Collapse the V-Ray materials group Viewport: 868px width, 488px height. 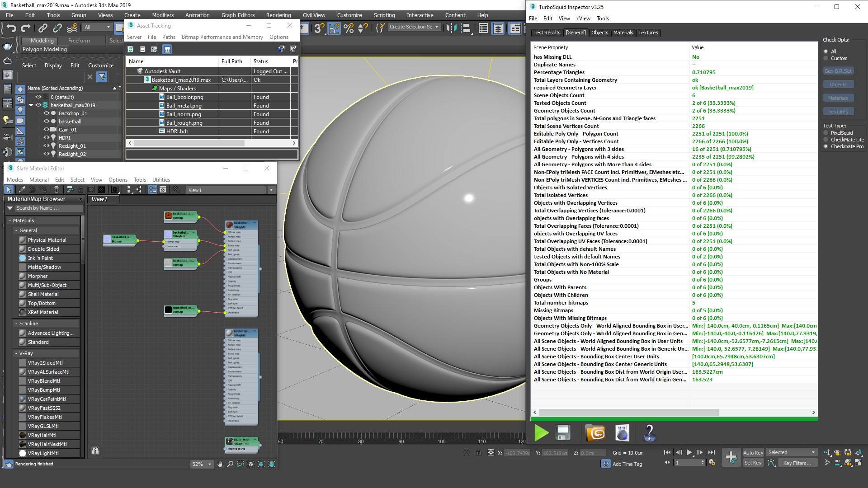16,353
